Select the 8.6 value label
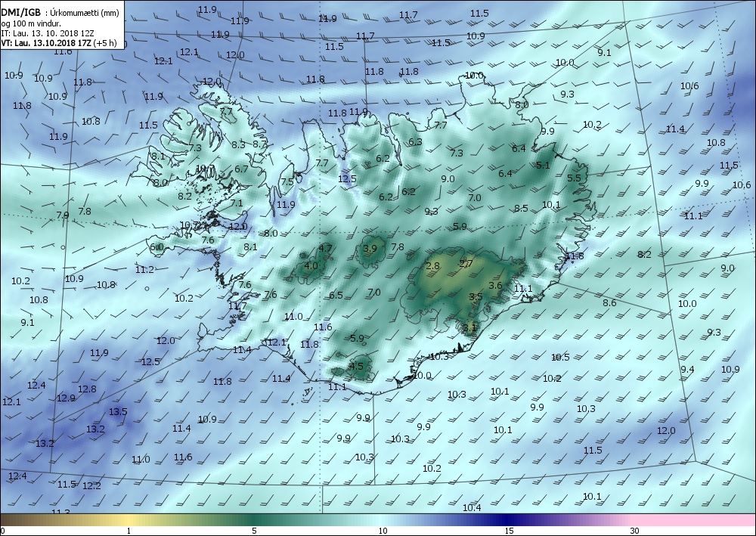The width and height of the screenshot is (756, 536). coord(609,302)
